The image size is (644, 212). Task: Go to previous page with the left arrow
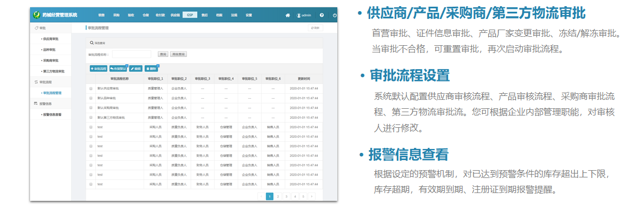(x=261, y=196)
